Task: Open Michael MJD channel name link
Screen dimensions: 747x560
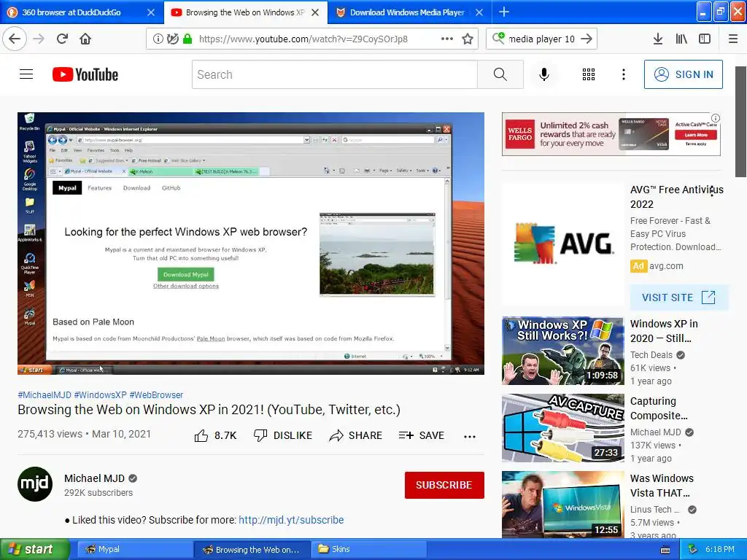Action: (94, 478)
